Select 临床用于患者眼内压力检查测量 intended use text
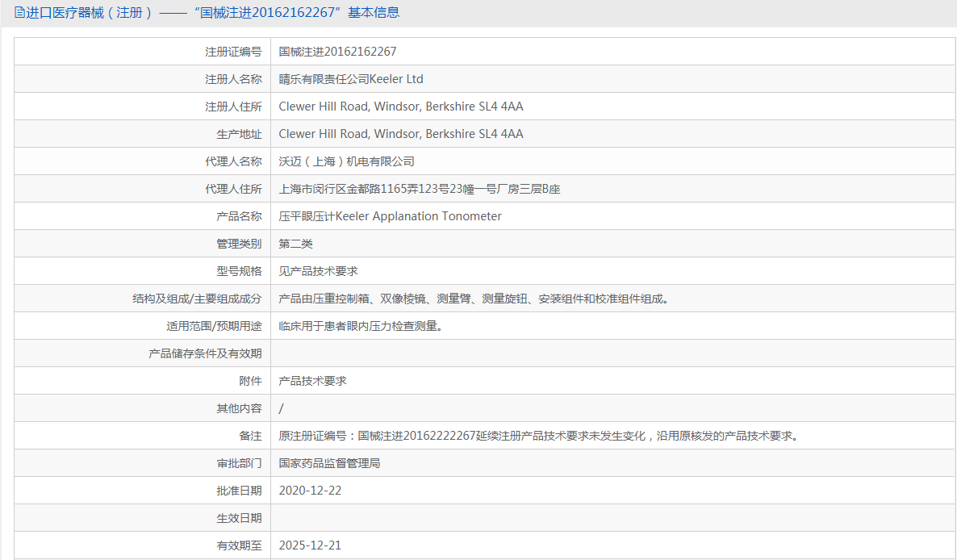957x560 pixels. [x=361, y=326]
